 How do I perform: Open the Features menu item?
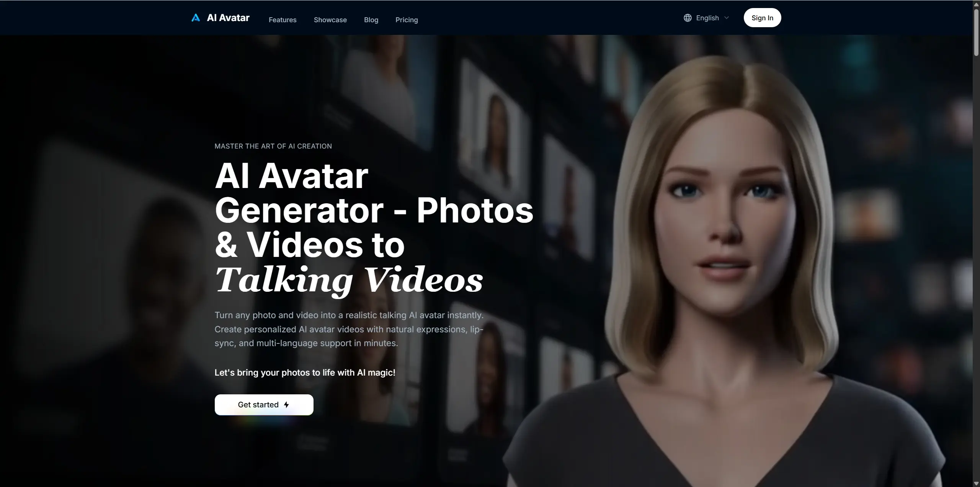(283, 20)
